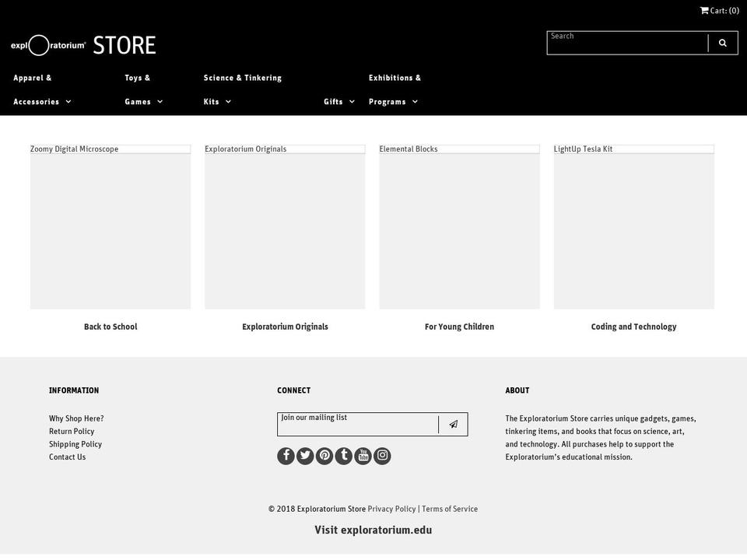Open the Shipping Policy link

75,444
